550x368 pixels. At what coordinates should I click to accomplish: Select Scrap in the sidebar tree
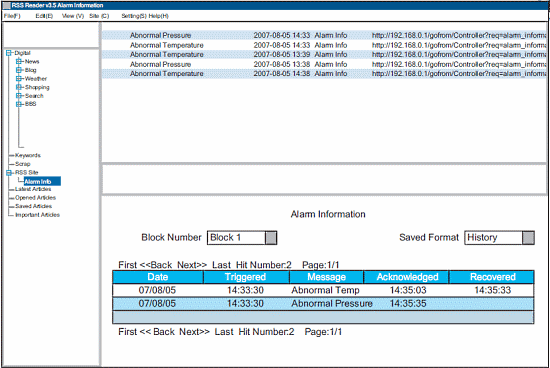tap(22, 164)
